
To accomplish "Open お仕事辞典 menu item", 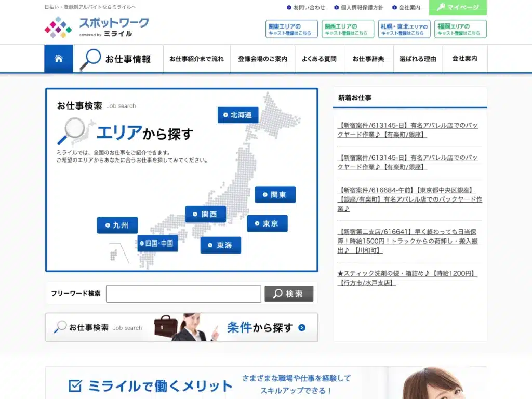I will click(x=368, y=59).
